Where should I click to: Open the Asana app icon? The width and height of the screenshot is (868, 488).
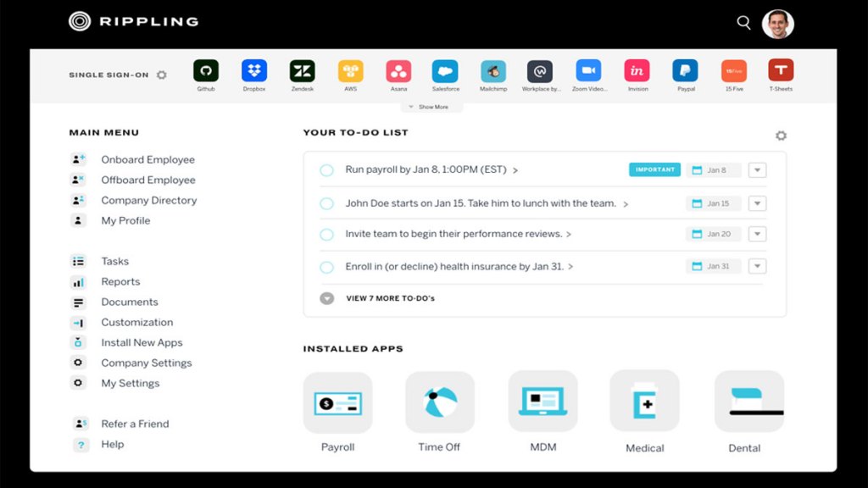point(398,71)
